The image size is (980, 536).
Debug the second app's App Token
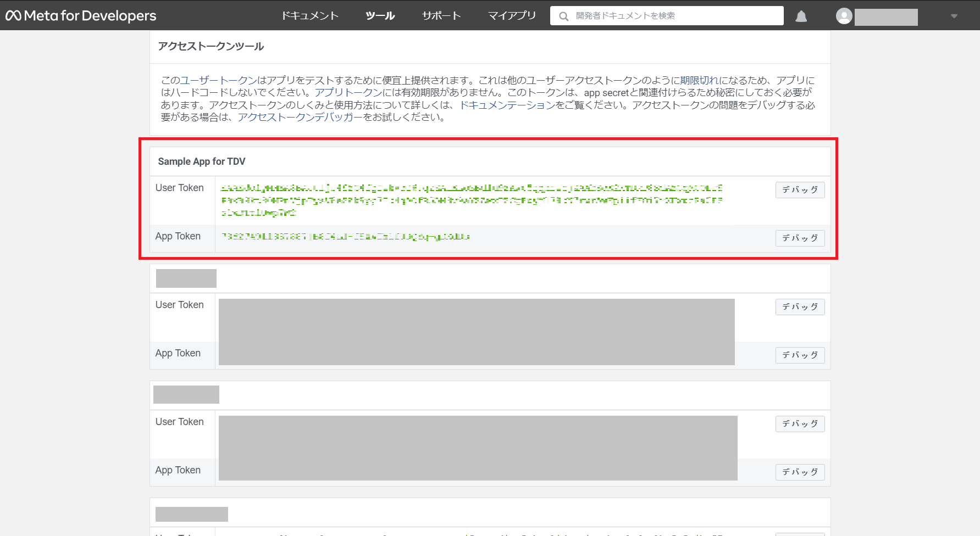click(x=800, y=355)
